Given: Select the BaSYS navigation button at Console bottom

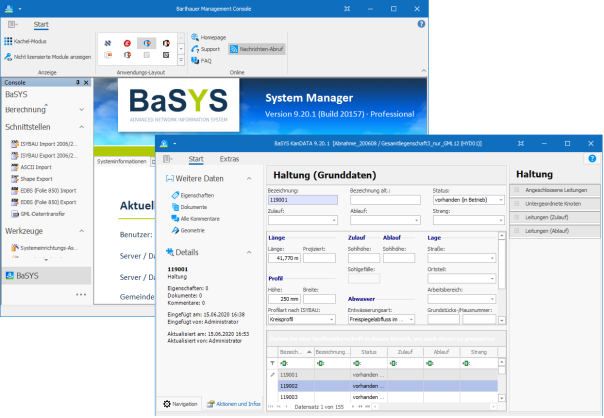Looking at the screenshot, I should tap(47, 275).
